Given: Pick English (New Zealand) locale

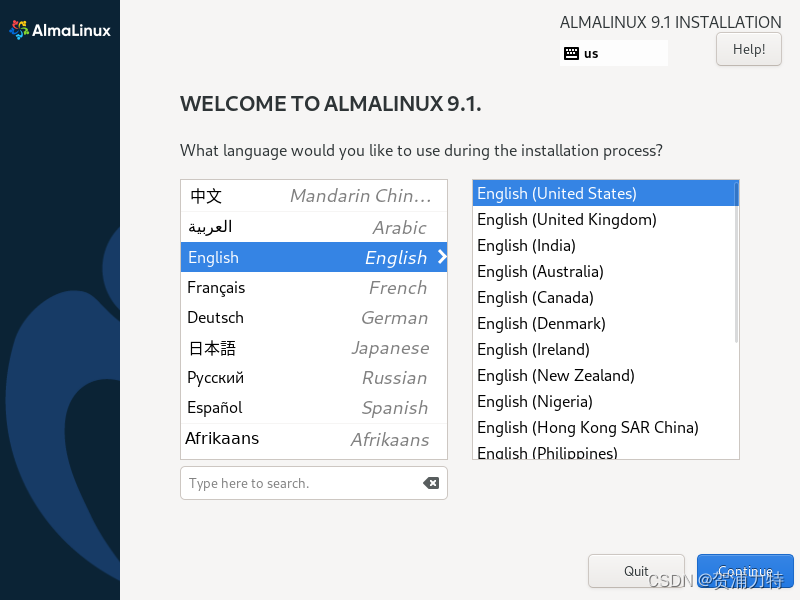Looking at the screenshot, I should point(606,376).
